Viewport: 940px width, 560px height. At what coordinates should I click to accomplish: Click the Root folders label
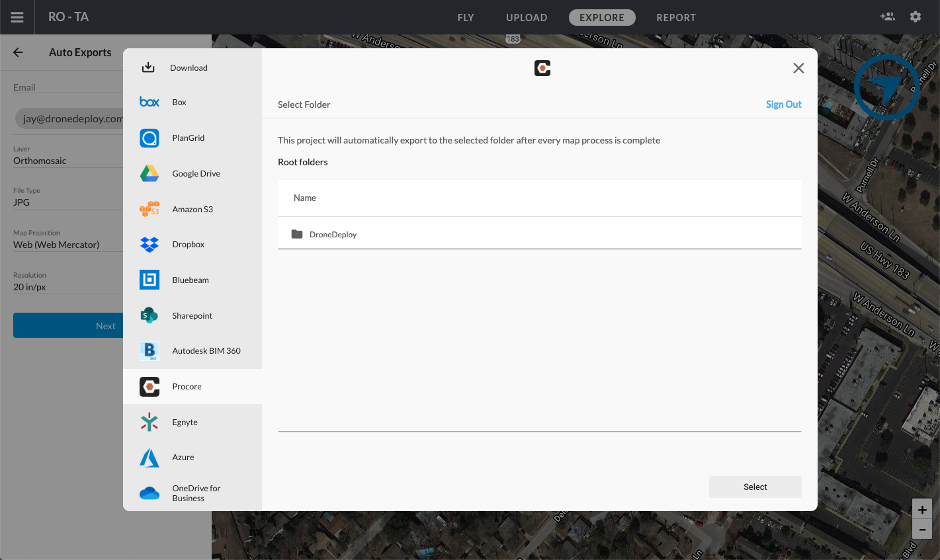303,162
